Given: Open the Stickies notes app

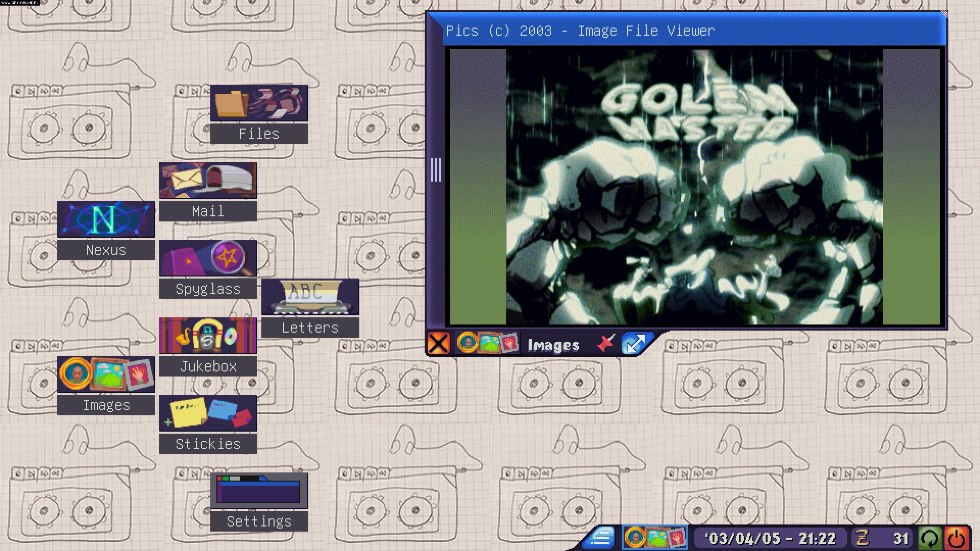Looking at the screenshot, I should click(x=208, y=413).
